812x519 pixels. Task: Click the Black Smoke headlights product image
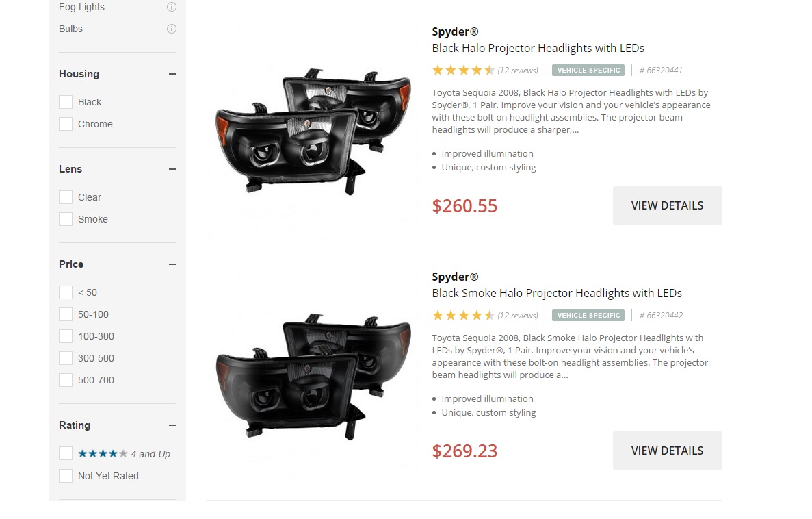point(313,377)
